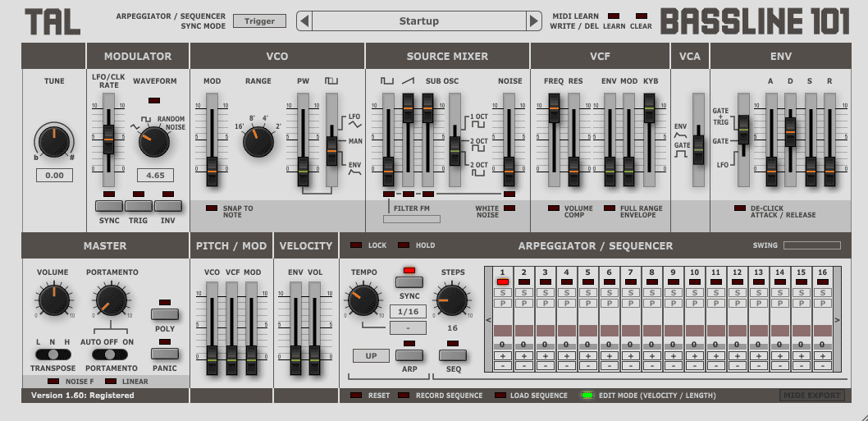Enable the White Noise option
This screenshot has width=868, height=421.
coord(509,208)
